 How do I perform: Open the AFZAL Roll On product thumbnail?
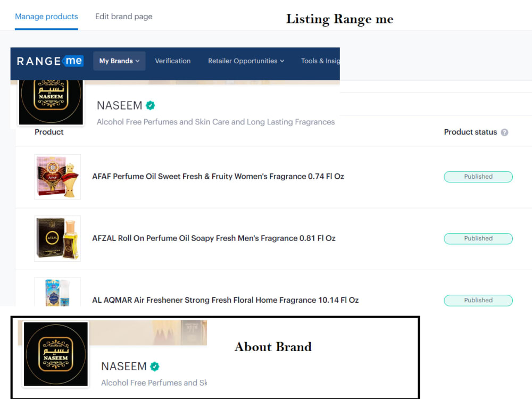tap(57, 238)
